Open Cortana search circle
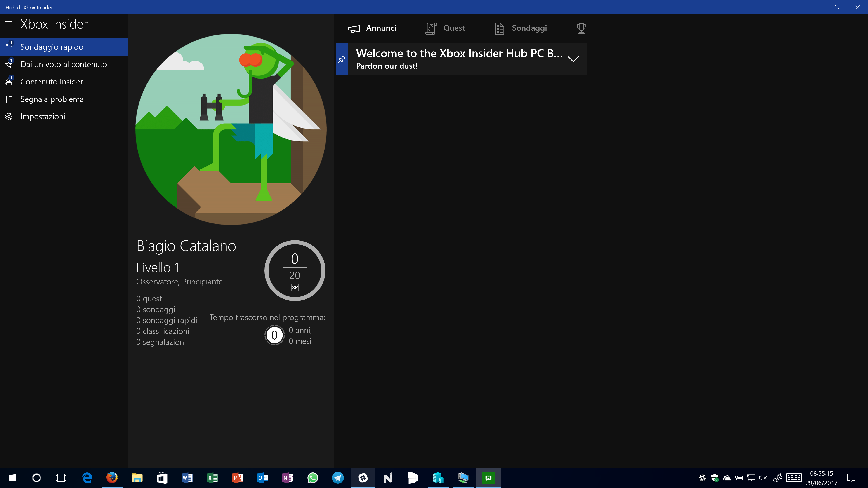Viewport: 868px width, 488px height. tap(36, 478)
